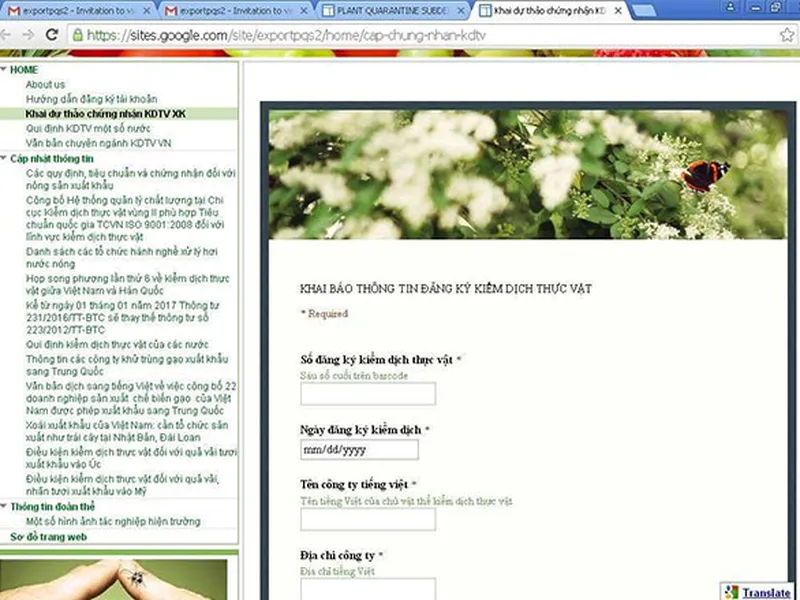
Task: Collapse the Thông tin đoàn thể section
Action: coord(4,507)
